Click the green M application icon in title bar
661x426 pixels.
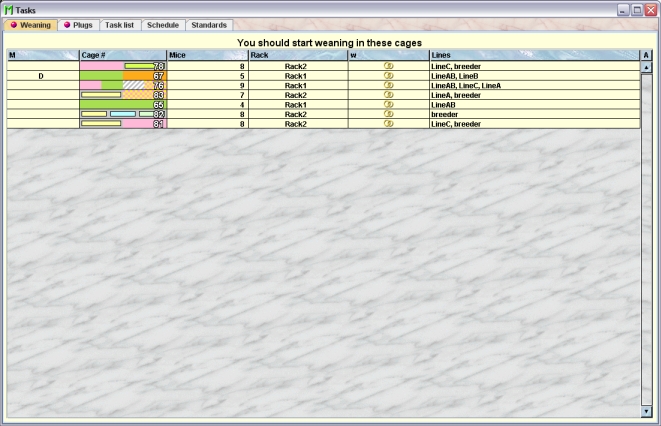coord(9,8)
